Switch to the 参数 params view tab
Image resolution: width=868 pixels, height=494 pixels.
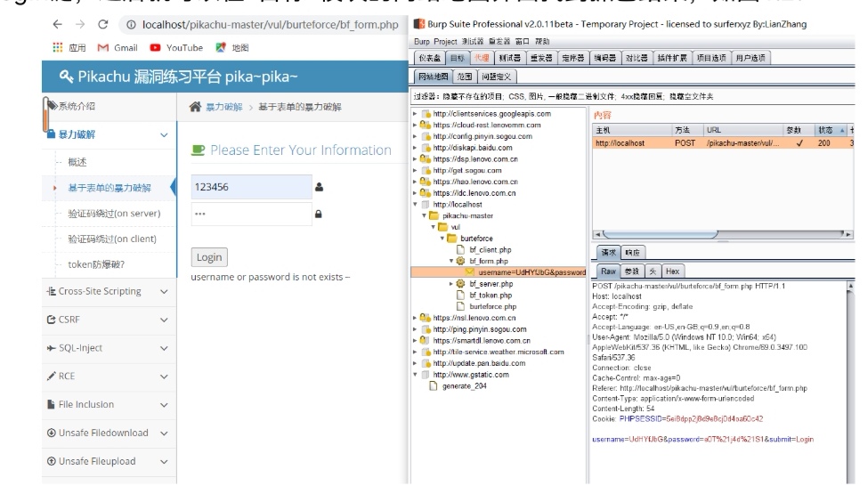tap(631, 271)
